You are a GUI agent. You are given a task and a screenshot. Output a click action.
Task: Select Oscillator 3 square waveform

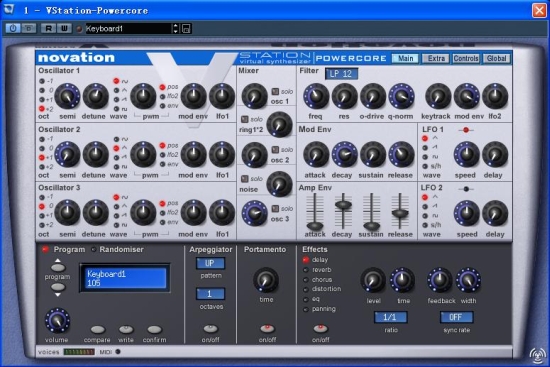pos(116,225)
